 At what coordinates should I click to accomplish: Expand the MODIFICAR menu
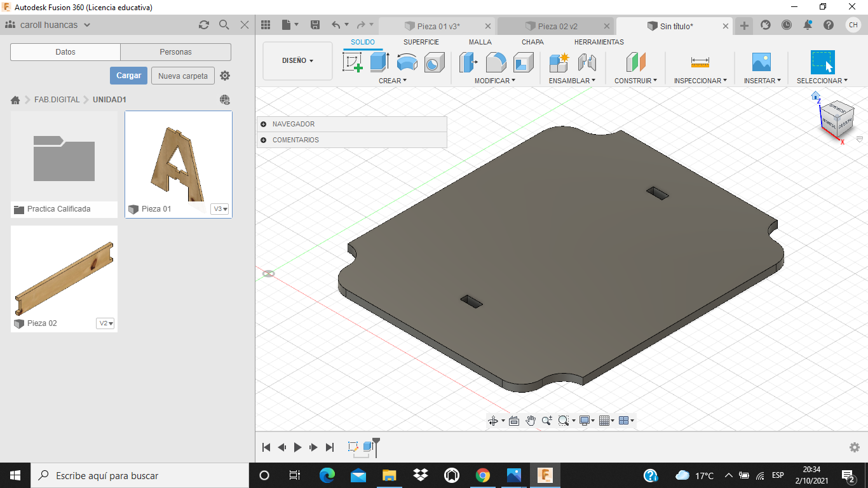(x=495, y=81)
